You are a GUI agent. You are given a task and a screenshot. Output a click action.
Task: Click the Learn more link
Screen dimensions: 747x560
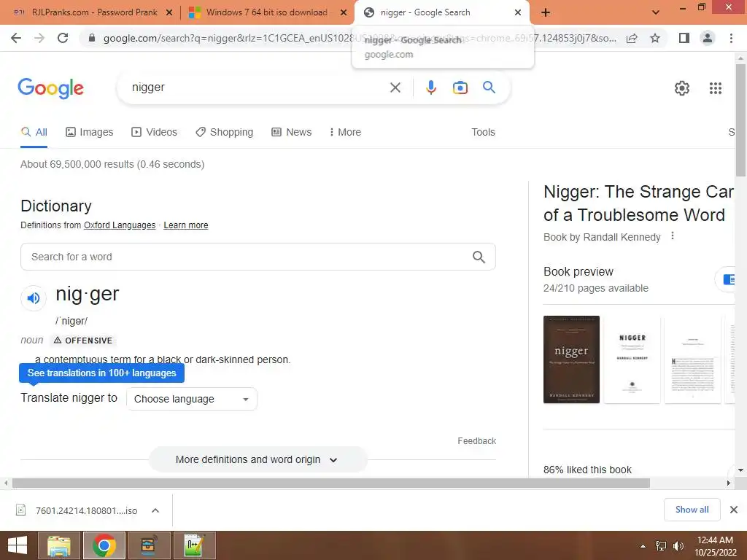pos(186,225)
